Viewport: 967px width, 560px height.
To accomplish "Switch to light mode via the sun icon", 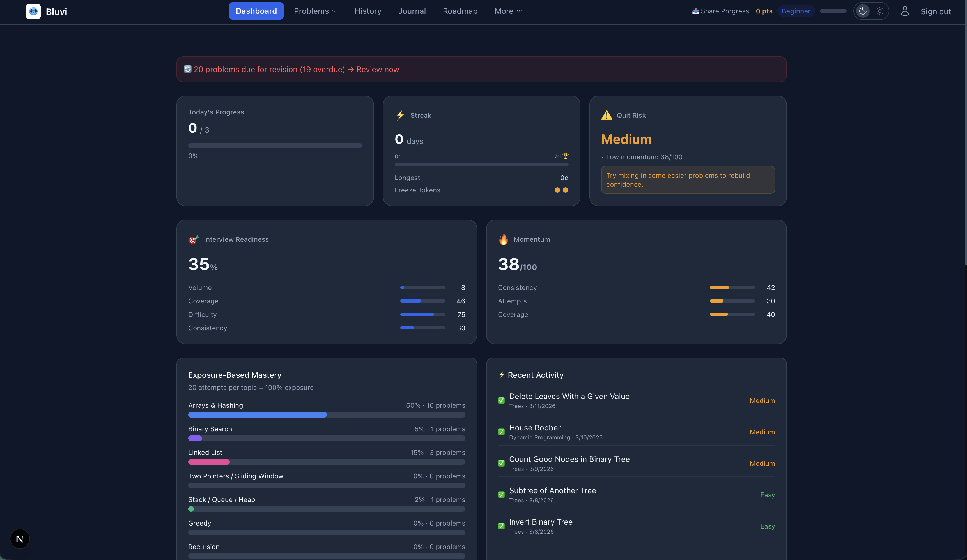I will [879, 11].
